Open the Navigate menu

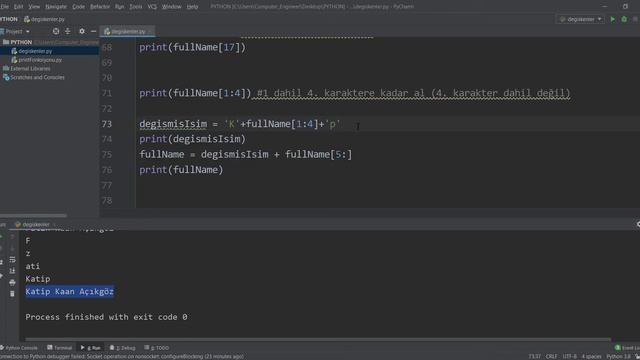[x=56, y=7]
